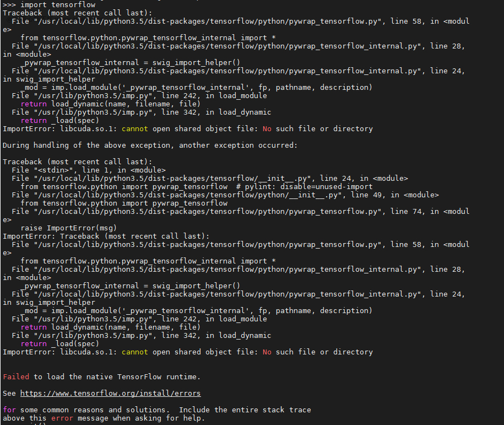This screenshot has width=504, height=425.
Task: Click the word 'See' before the URL
Action: [x=9, y=393]
